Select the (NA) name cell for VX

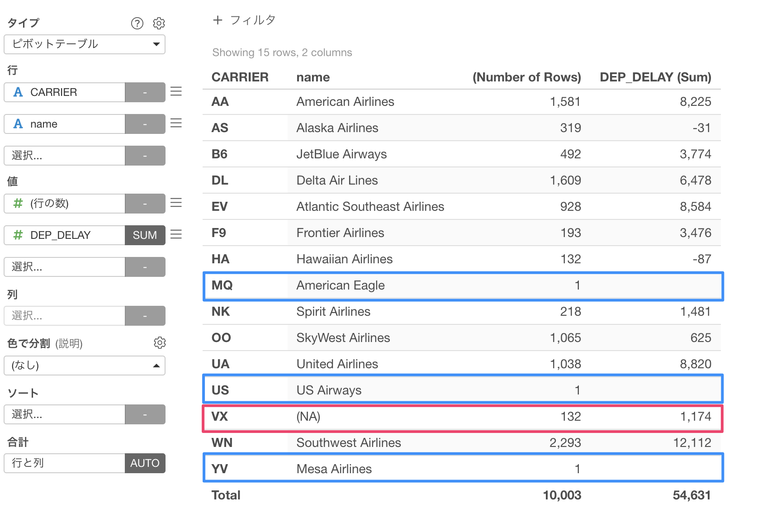(x=308, y=416)
